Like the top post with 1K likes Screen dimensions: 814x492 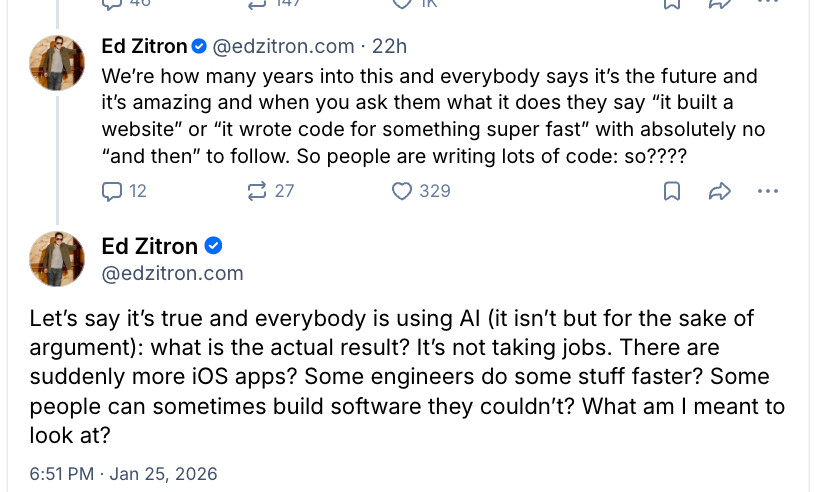click(402, 4)
